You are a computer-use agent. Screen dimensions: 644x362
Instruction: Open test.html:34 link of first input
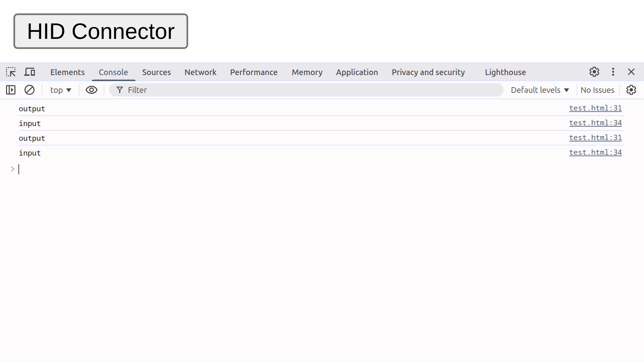click(x=595, y=123)
